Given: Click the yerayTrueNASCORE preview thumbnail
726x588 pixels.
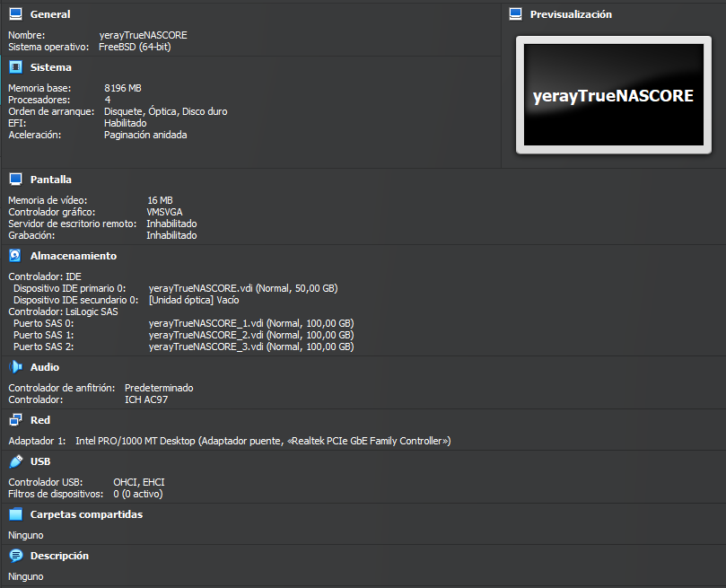Looking at the screenshot, I should coord(614,95).
